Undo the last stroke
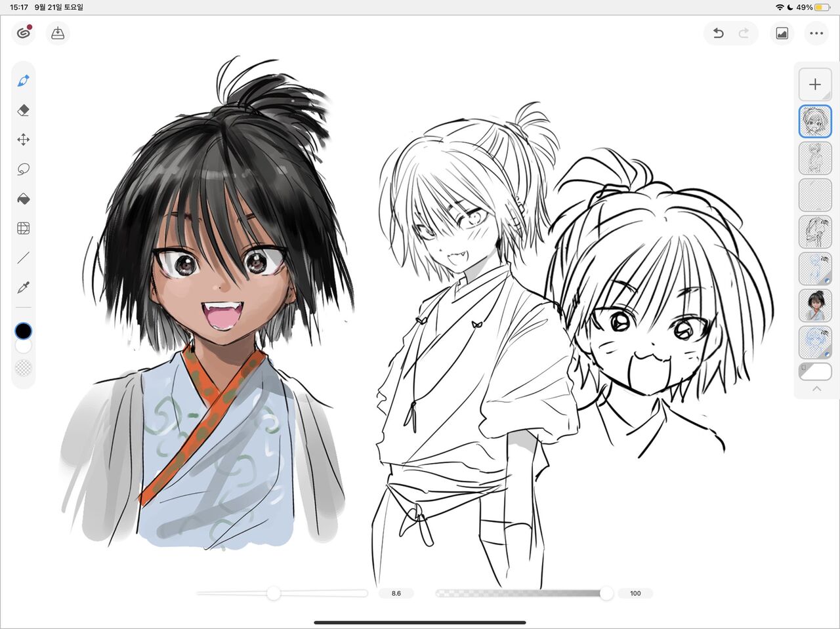Image resolution: width=840 pixels, height=629 pixels. click(719, 33)
